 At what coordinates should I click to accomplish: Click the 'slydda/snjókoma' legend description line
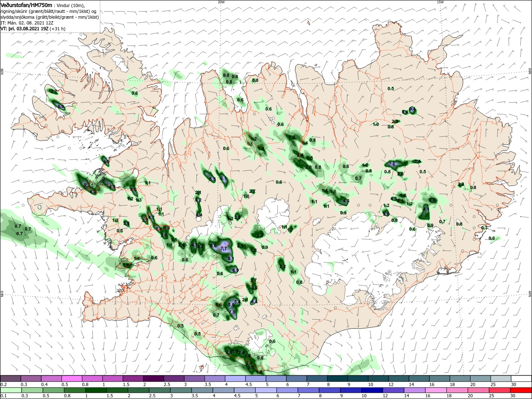[x=49, y=17]
